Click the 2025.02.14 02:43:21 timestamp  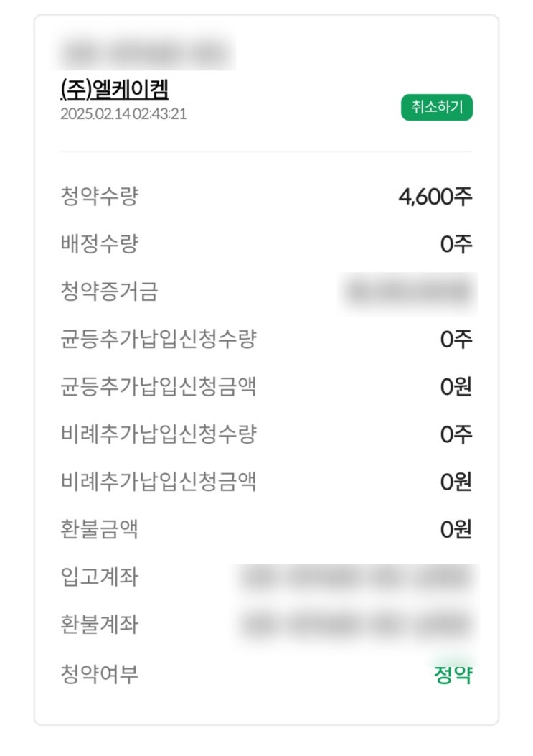pyautogui.click(x=123, y=113)
